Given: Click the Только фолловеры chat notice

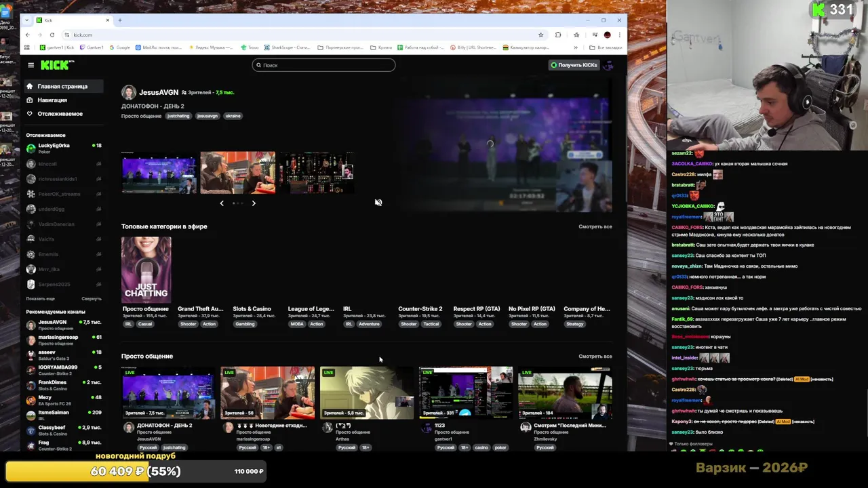Looking at the screenshot, I should (x=691, y=444).
